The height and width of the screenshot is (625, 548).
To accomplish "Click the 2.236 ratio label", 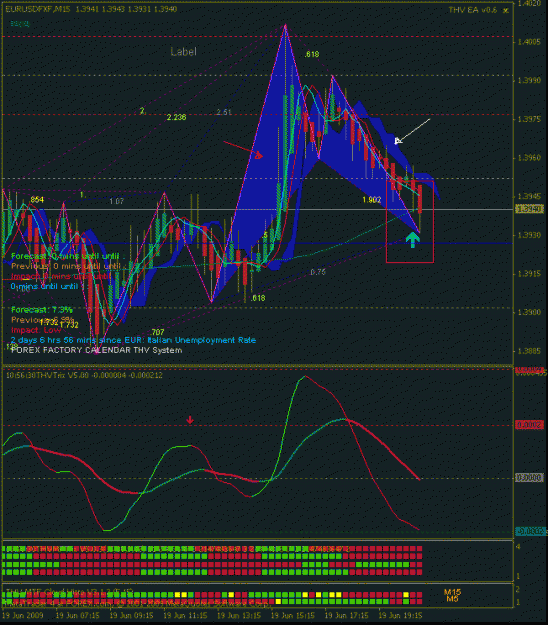I will (176, 117).
